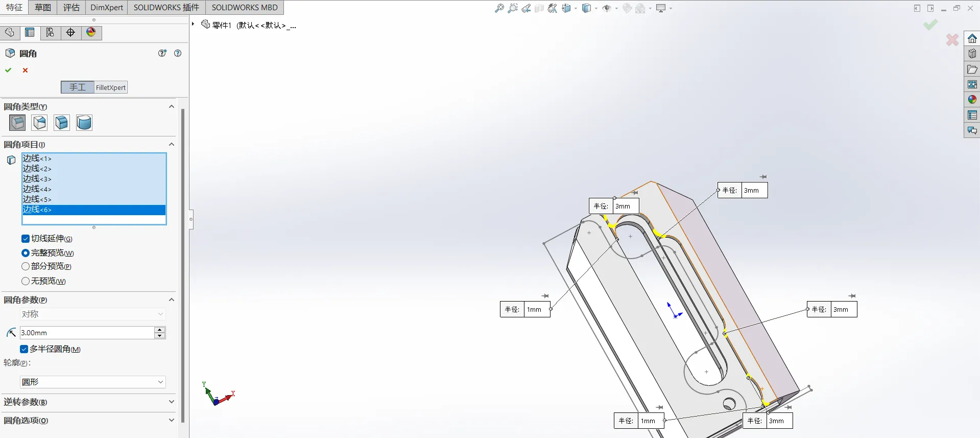Cancel the fillet with the red X

(x=25, y=70)
